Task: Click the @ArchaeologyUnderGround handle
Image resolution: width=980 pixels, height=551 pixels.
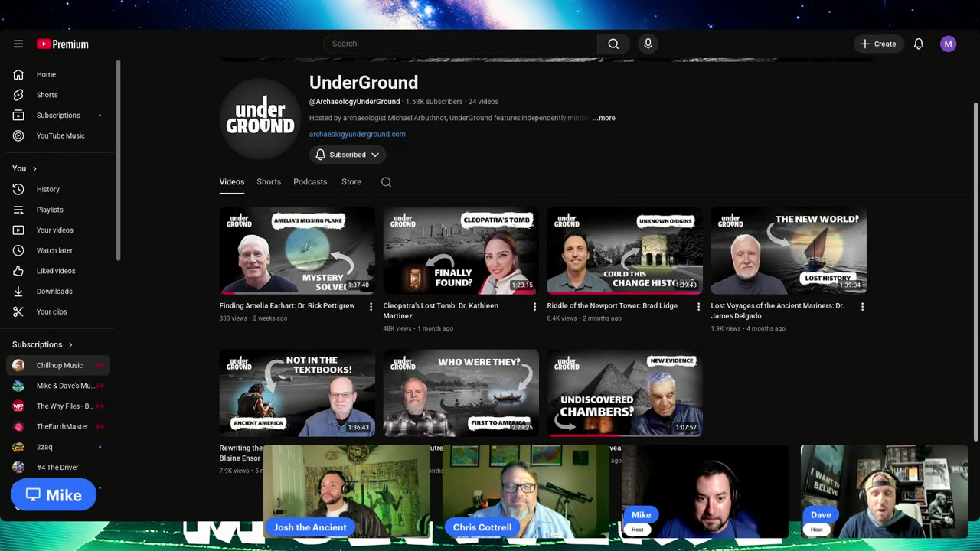Action: [x=354, y=102]
